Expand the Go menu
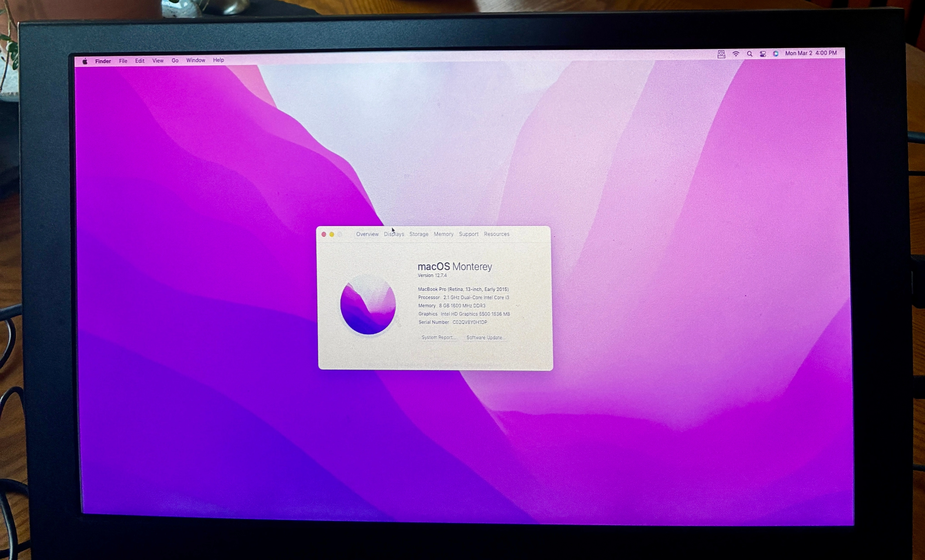The height and width of the screenshot is (560, 925). point(175,60)
